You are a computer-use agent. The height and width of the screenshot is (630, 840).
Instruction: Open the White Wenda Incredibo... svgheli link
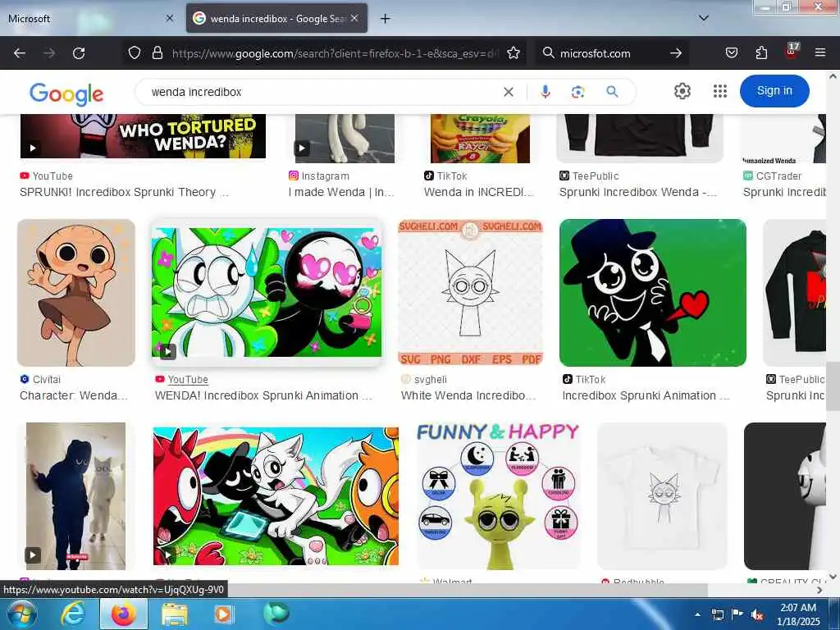point(468,396)
